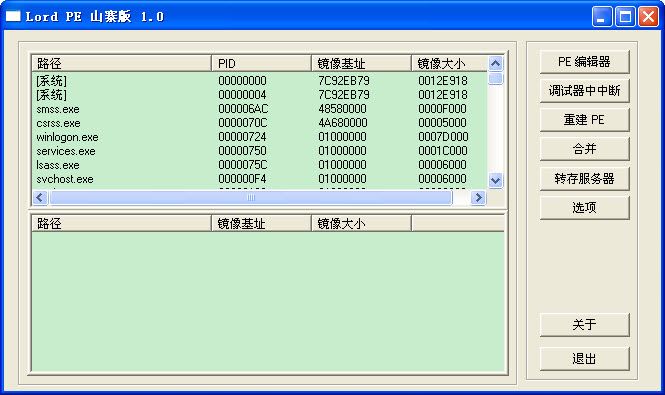Open the 选项 options
Viewport: 665px width, 395px height.
(x=584, y=208)
